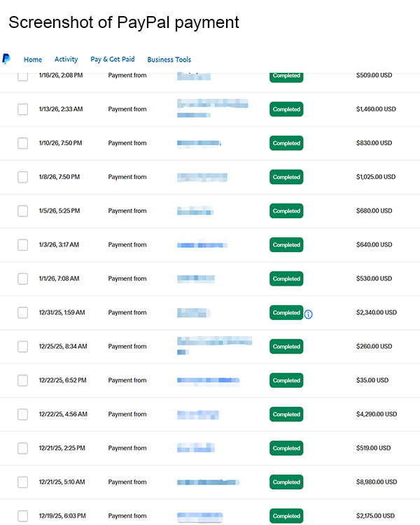420x525 pixels.
Task: Select the 12/22/25, 6:52 PM row checkbox
Action: point(23,380)
